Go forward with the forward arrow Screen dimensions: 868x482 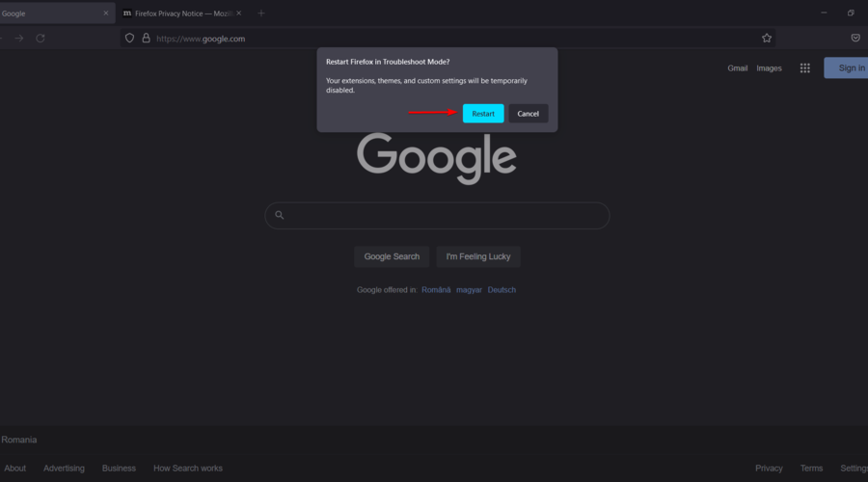[x=19, y=39]
